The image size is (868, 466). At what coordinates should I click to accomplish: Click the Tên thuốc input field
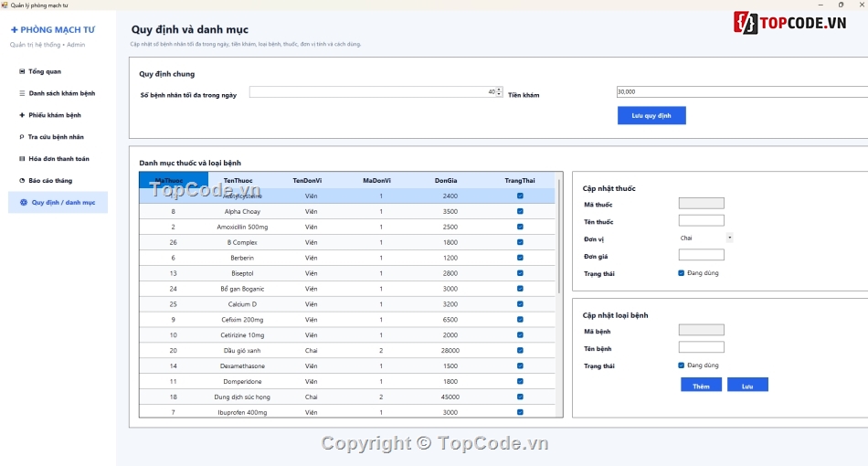(701, 221)
